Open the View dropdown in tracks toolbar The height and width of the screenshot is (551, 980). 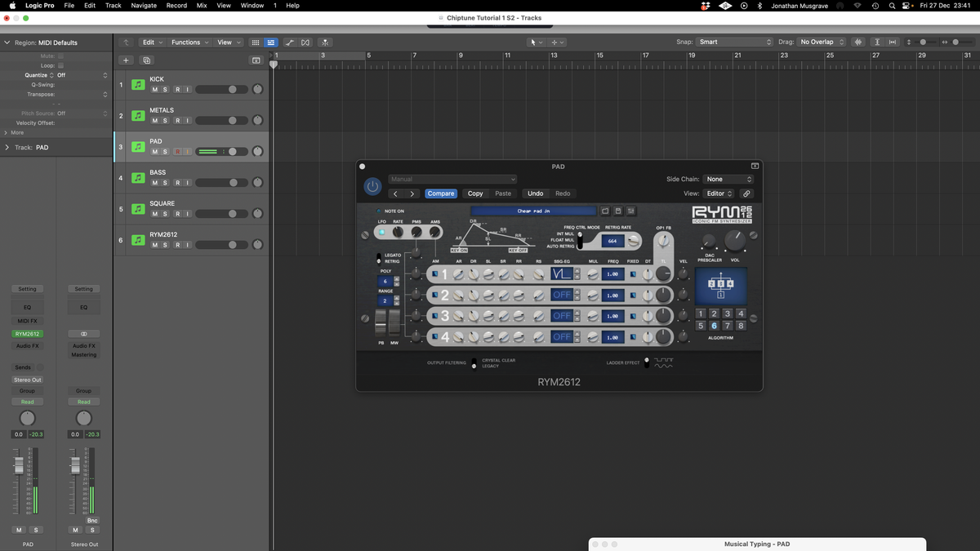[x=227, y=42]
